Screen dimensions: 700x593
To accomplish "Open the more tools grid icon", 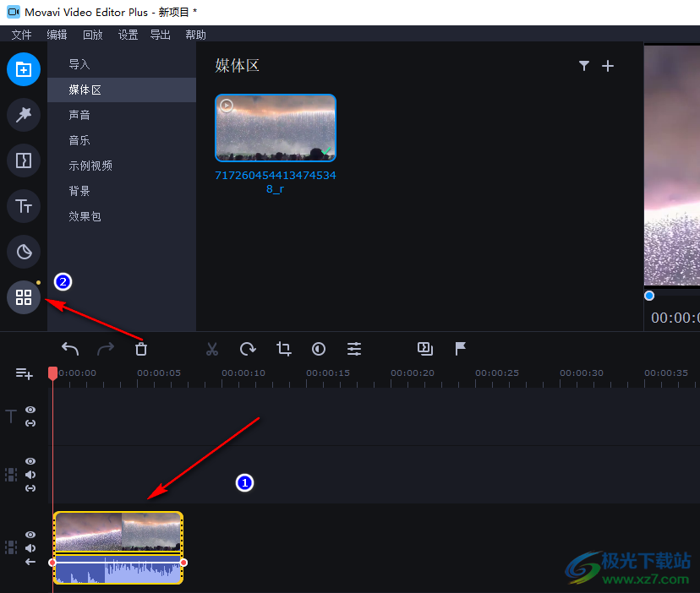I will tap(24, 297).
